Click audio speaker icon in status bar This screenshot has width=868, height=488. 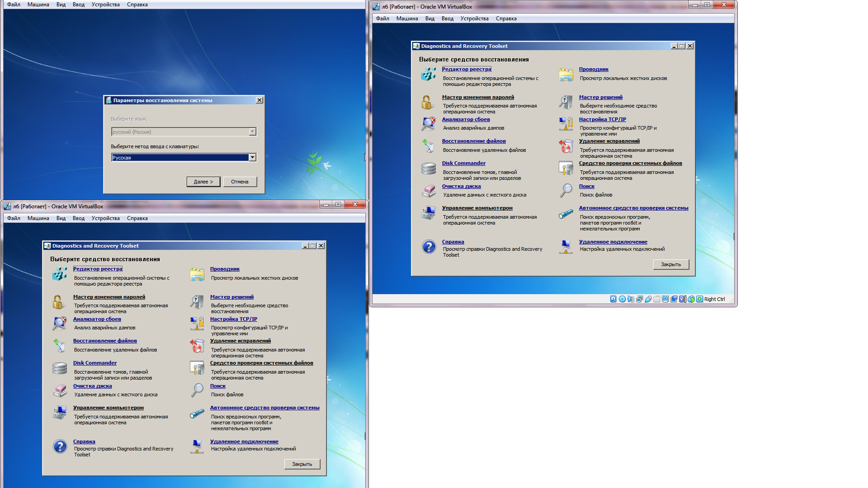coord(631,299)
